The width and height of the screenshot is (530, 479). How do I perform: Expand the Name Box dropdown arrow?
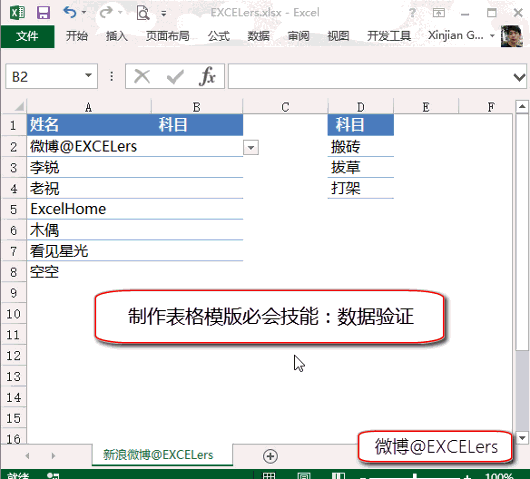point(89,75)
